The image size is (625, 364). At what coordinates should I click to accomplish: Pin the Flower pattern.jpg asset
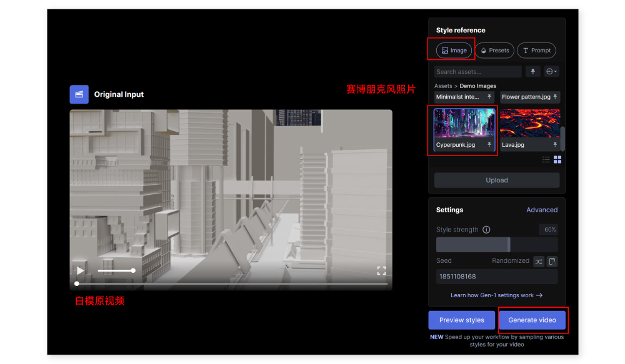click(555, 97)
